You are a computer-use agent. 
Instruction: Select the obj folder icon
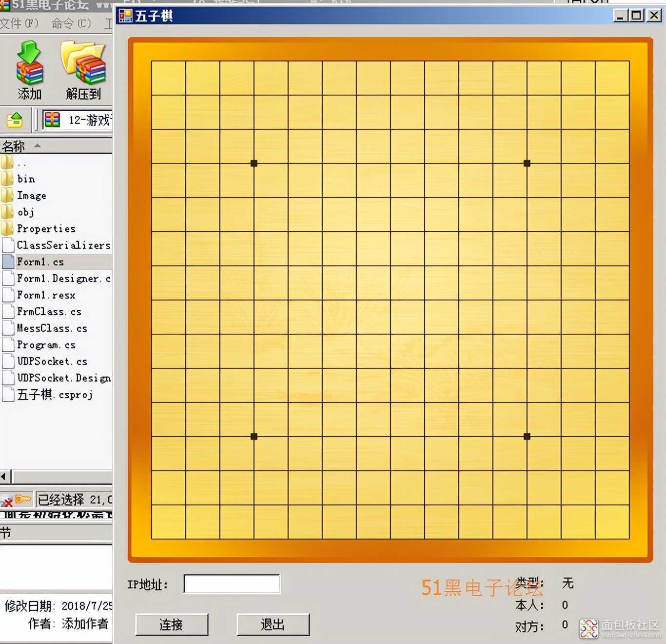(7, 212)
